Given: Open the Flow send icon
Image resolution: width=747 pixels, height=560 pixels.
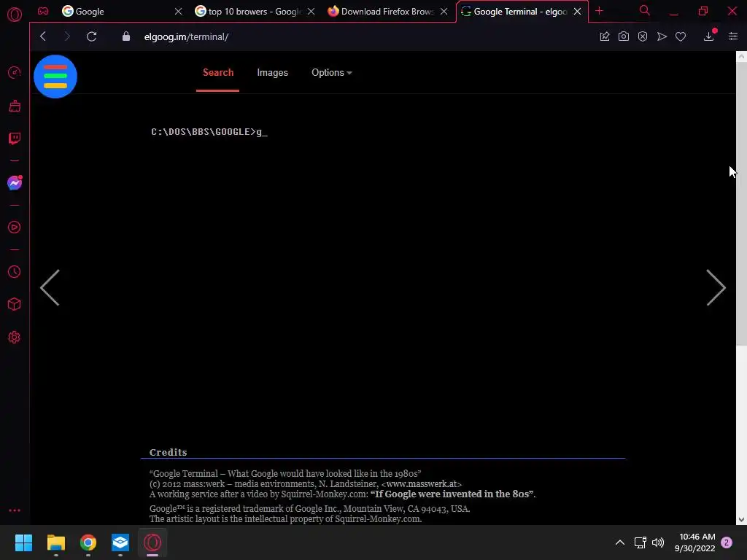Looking at the screenshot, I should [x=662, y=36].
